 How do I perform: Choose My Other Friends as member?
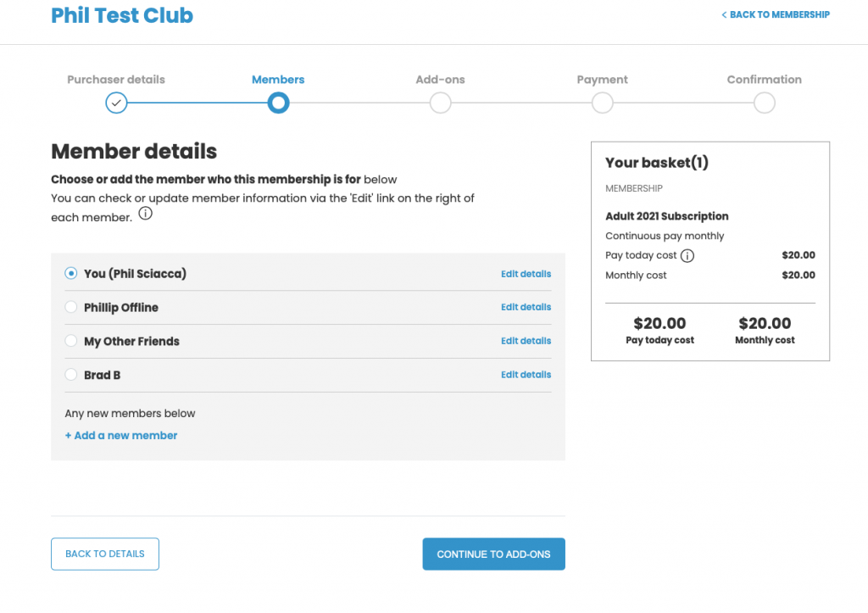71,341
